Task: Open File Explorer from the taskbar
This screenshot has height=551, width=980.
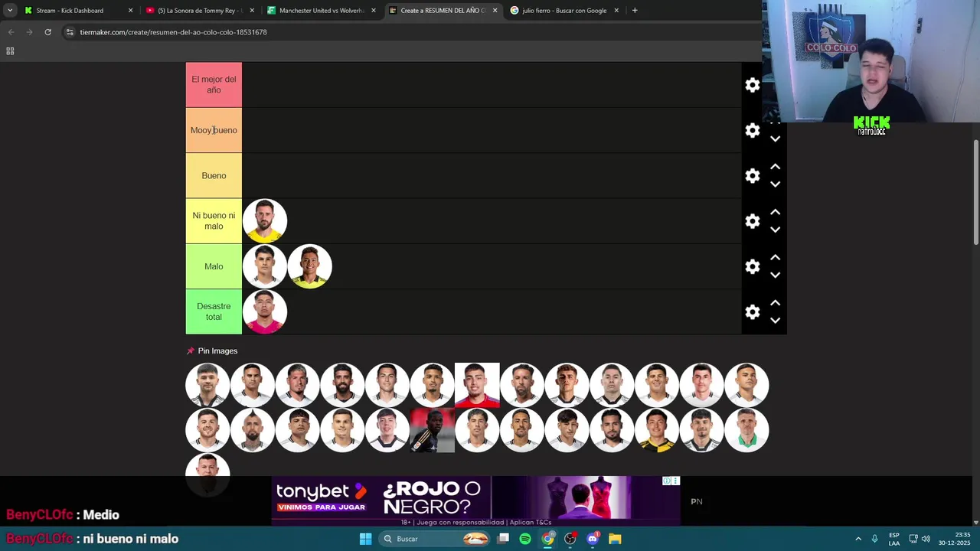Action: tap(615, 539)
